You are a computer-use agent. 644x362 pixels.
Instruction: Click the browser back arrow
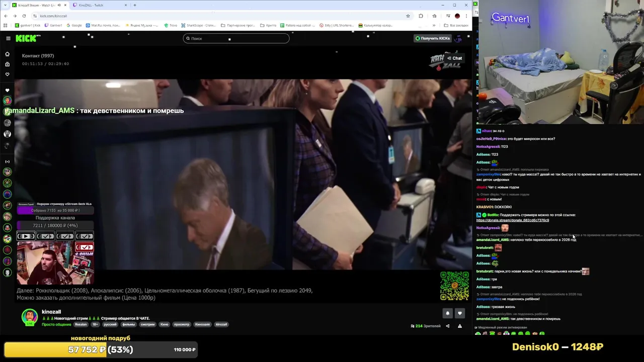point(6,16)
